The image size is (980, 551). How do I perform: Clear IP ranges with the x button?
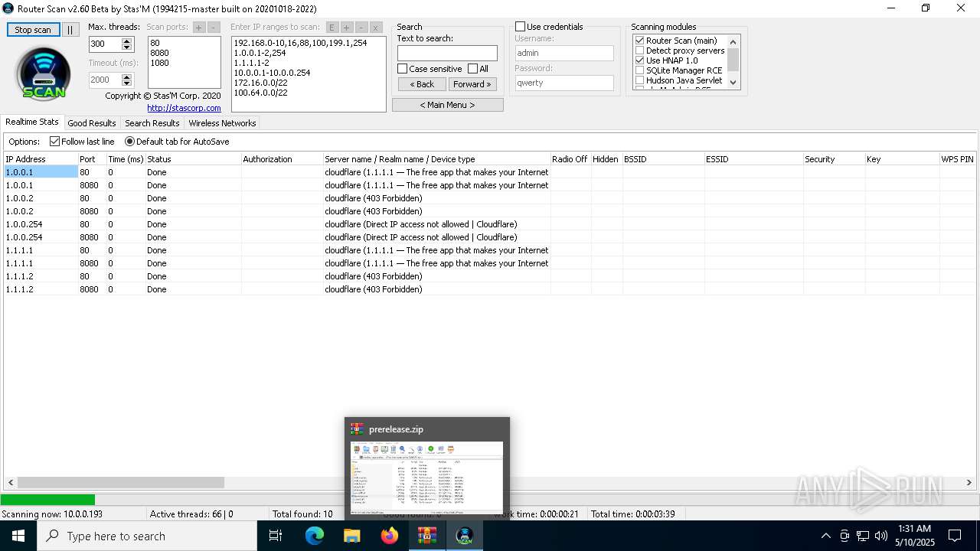(375, 27)
